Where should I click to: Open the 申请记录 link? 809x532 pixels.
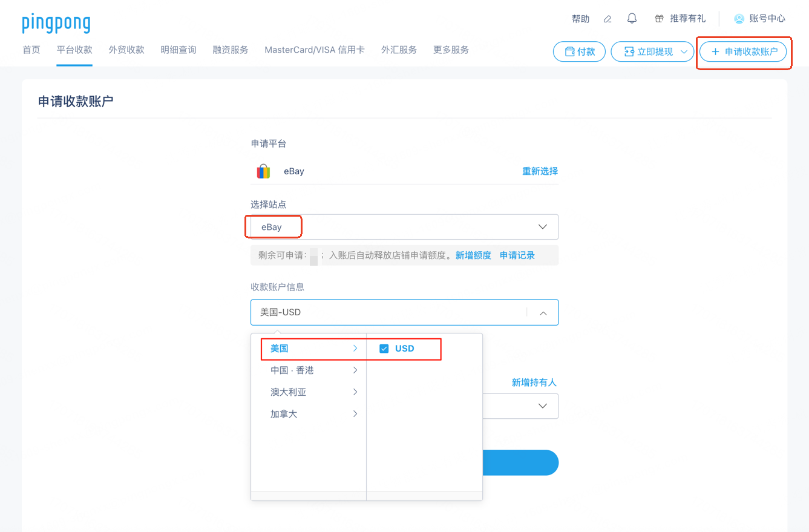(517, 255)
